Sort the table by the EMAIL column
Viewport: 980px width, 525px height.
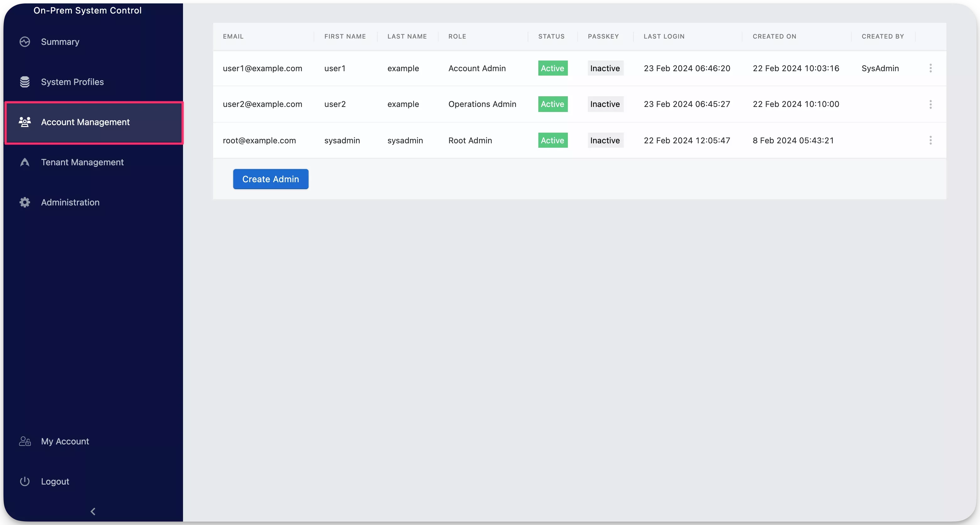[x=233, y=36]
